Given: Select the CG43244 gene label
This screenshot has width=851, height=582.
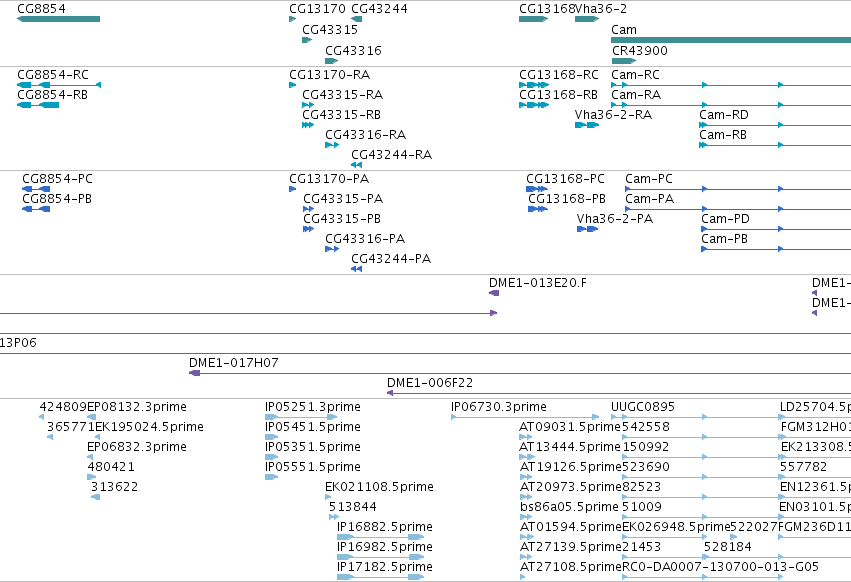Looking at the screenshot, I should 379,9.
